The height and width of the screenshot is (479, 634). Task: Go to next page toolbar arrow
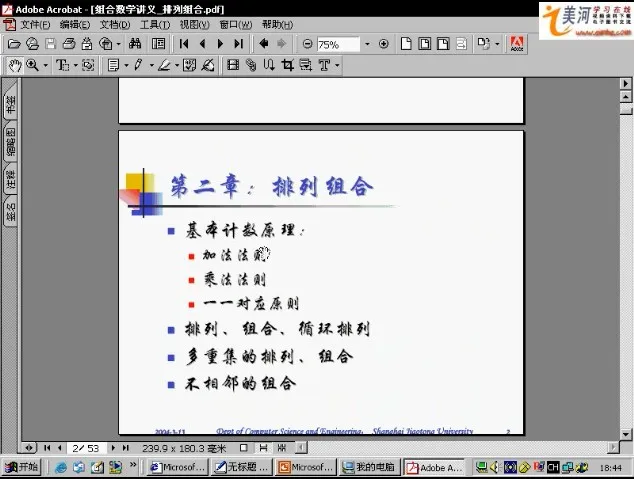pyautogui.click(x=220, y=44)
